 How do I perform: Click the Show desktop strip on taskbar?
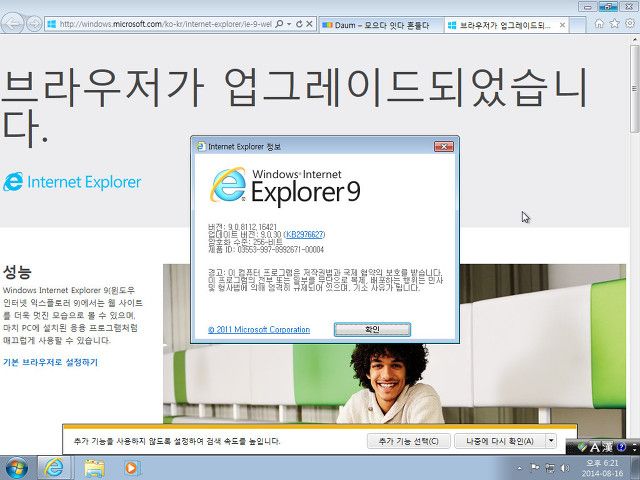(635, 468)
